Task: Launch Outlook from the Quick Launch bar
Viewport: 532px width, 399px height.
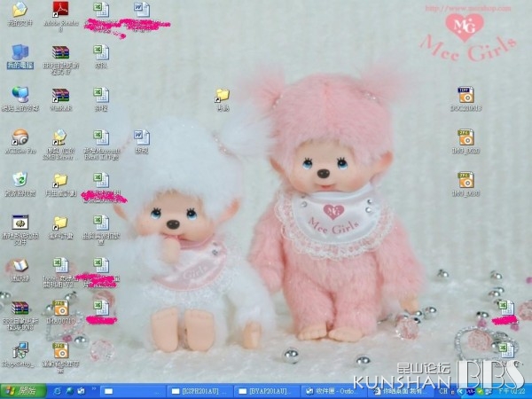Action: [81, 391]
